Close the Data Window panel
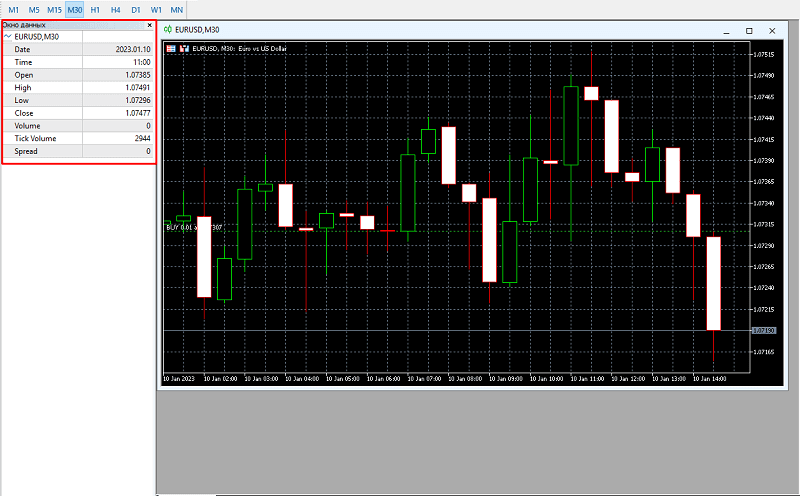 [149, 25]
